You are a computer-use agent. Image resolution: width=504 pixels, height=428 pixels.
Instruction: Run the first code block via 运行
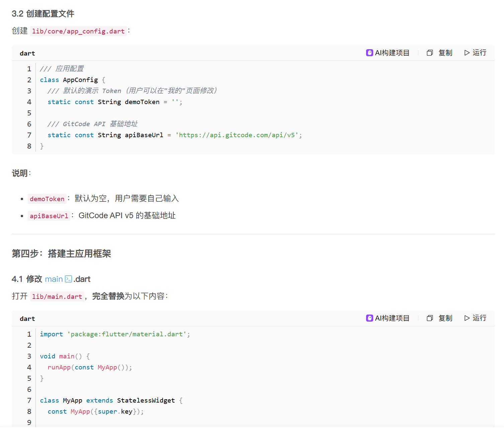pyautogui.click(x=480, y=53)
